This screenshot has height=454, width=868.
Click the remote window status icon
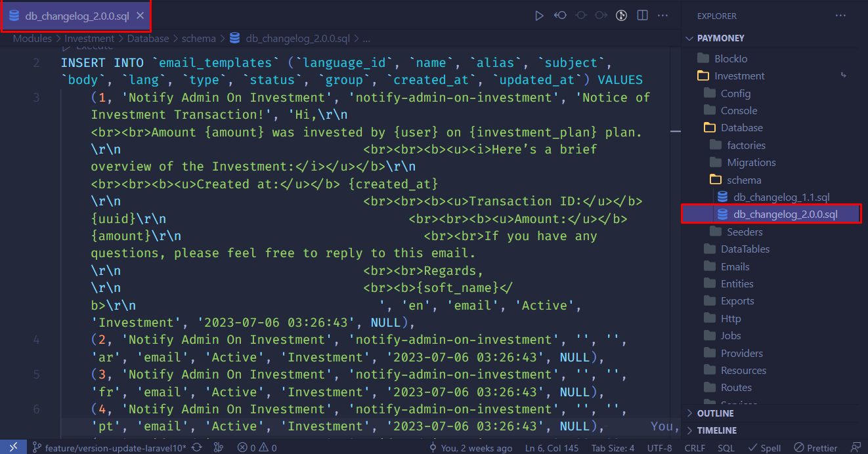click(x=13, y=447)
